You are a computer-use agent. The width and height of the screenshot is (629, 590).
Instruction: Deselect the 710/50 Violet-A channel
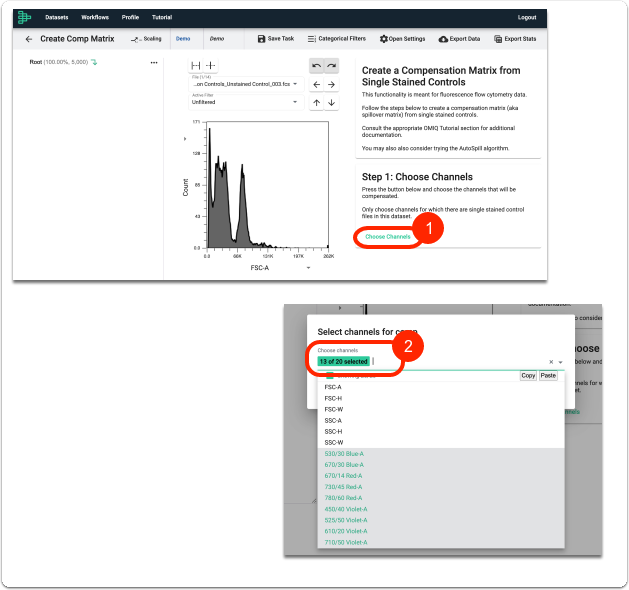tap(441, 542)
